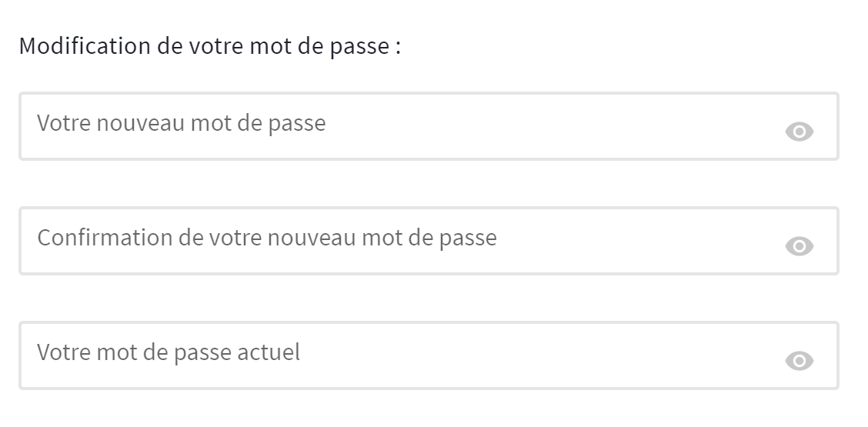Toggle visibility of password confirmation field
Screen dimensions: 868x427
pyautogui.click(x=800, y=246)
